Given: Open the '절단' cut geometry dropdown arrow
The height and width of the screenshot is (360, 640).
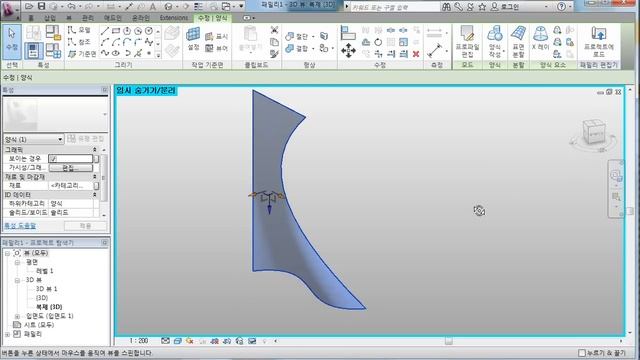Looking at the screenshot, I should 313,36.
